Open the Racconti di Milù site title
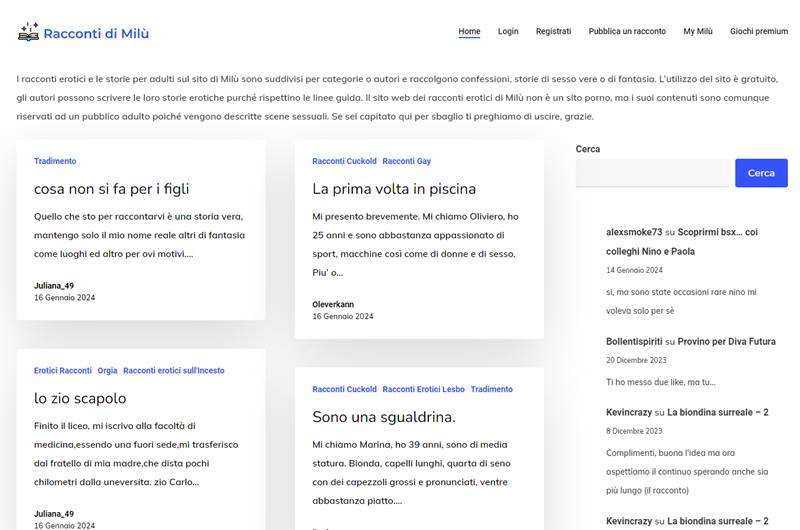The width and height of the screenshot is (800, 530). click(96, 34)
